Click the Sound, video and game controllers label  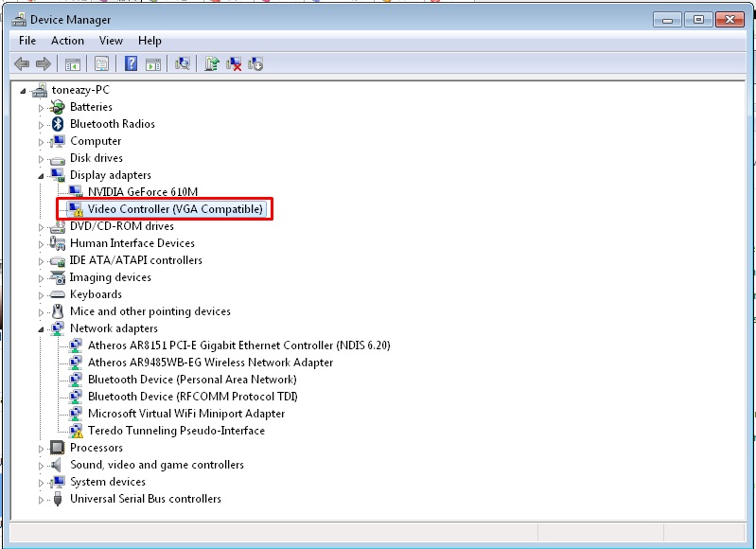pos(157,465)
